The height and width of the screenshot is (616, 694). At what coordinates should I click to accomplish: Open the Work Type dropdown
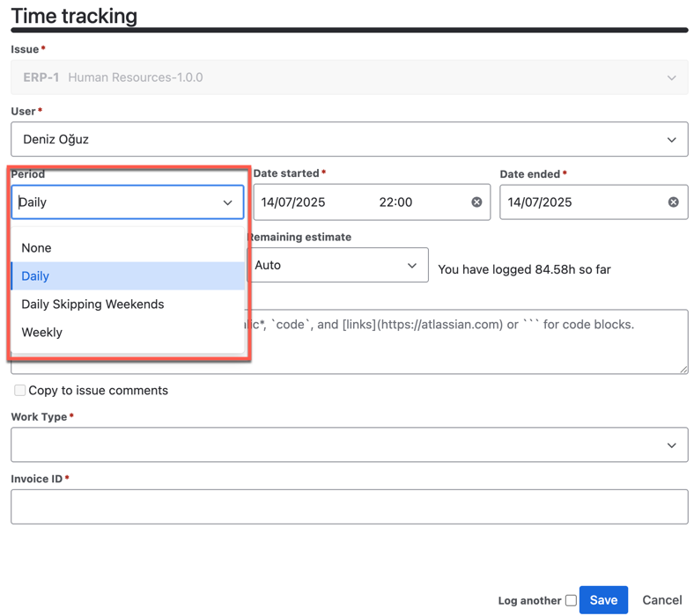click(x=350, y=445)
